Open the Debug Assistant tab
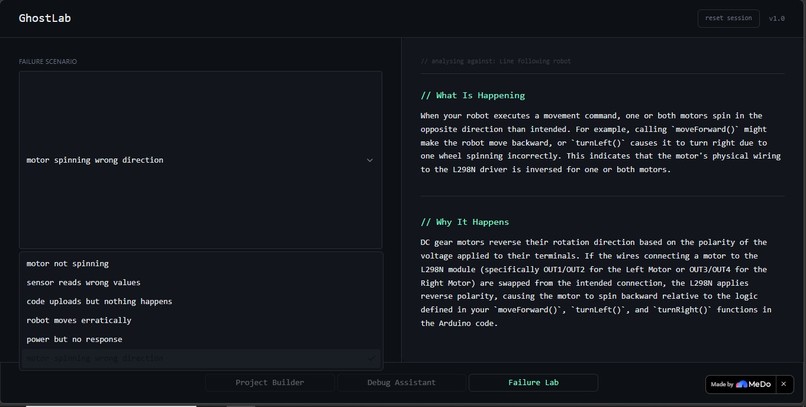Screen dimensions: 806x407 click(401, 382)
